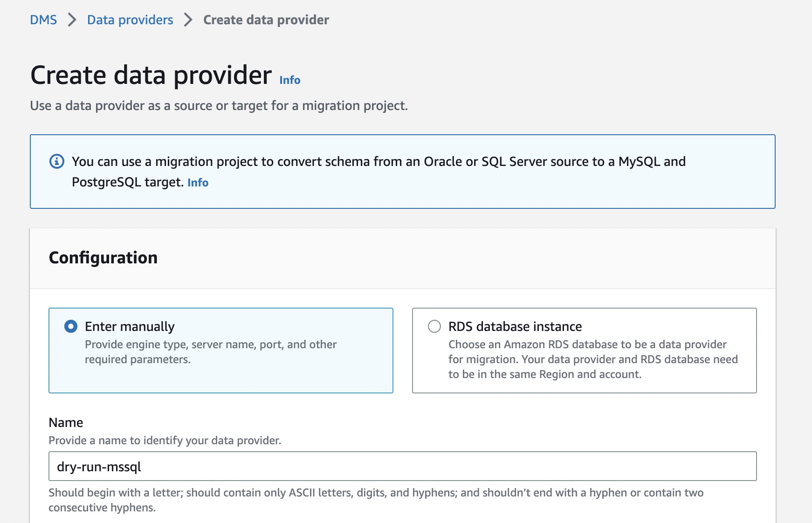Click the 'Name' field label
Image resolution: width=812 pixels, height=523 pixels.
pos(66,422)
